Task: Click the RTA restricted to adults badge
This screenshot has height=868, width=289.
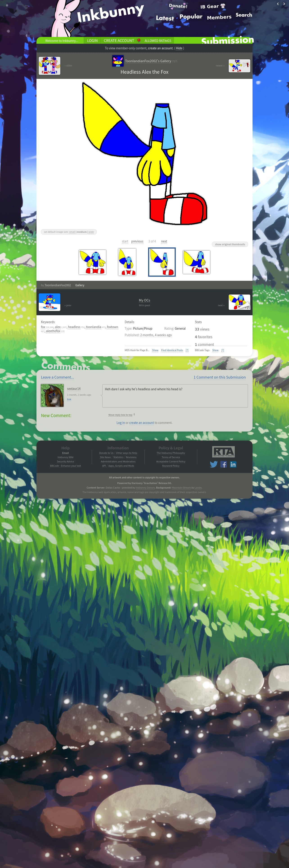Action: [224, 452]
